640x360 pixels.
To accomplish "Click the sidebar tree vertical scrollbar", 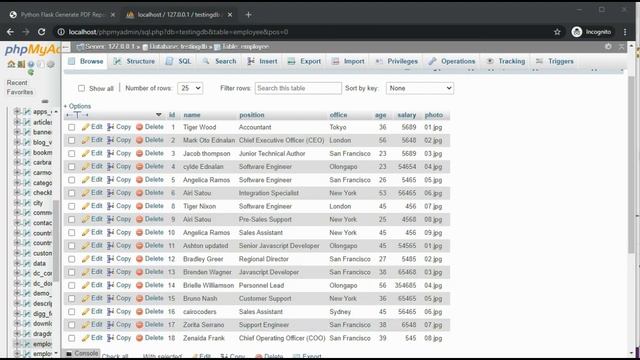I will tap(56, 241).
